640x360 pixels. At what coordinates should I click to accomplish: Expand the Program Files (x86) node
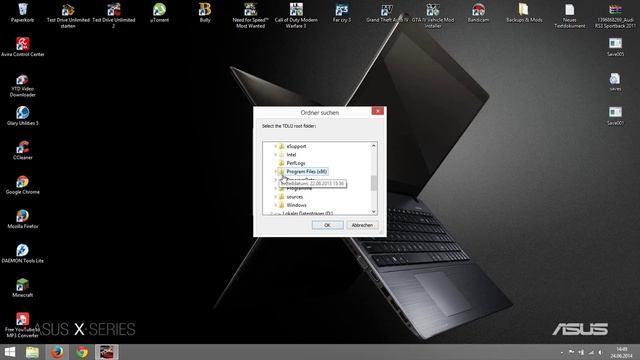click(276, 171)
